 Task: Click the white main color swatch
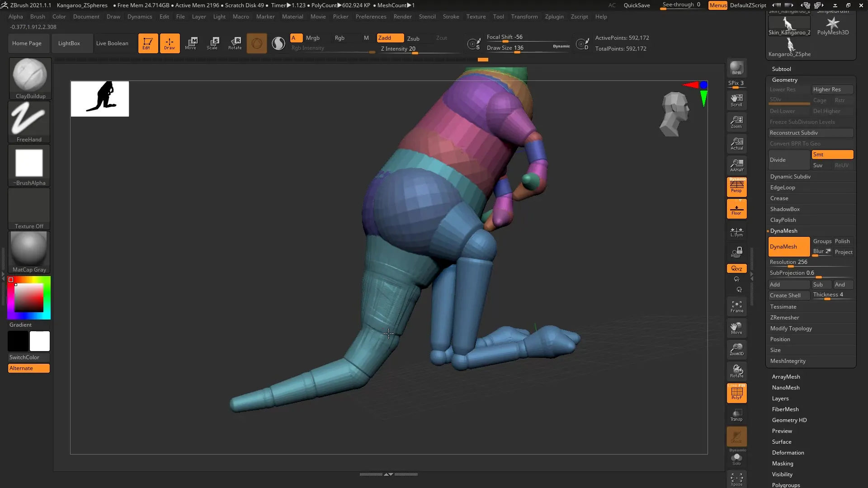coord(40,341)
